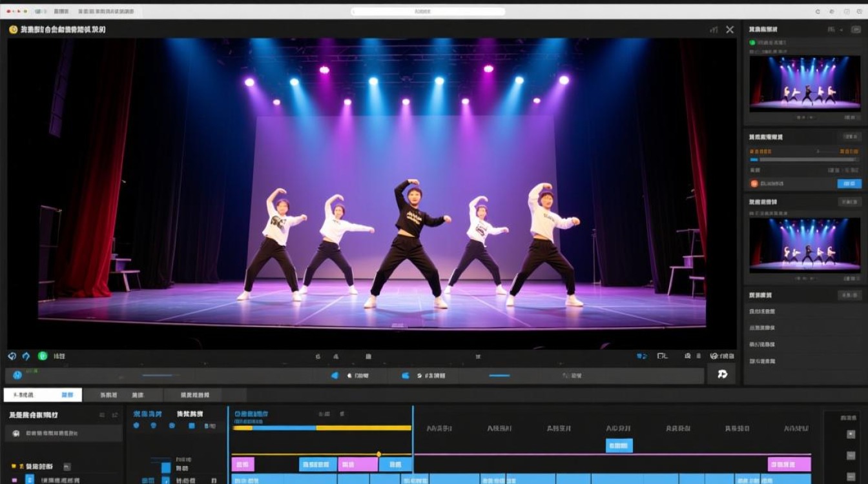Select the white active tab above the timeline
The image size is (868, 484).
(x=43, y=394)
